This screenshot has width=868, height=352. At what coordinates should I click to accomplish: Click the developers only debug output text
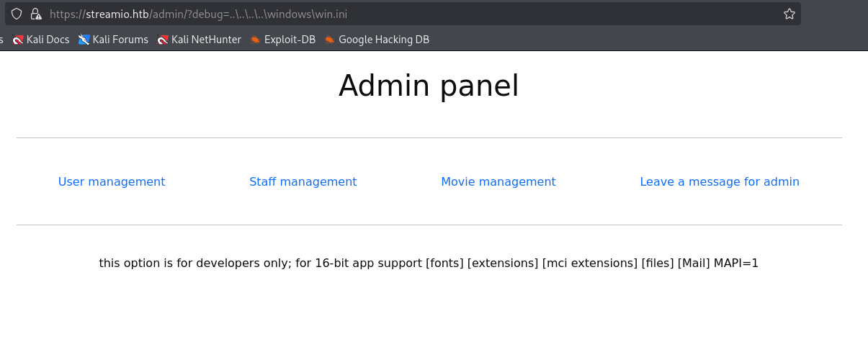pyautogui.click(x=429, y=263)
